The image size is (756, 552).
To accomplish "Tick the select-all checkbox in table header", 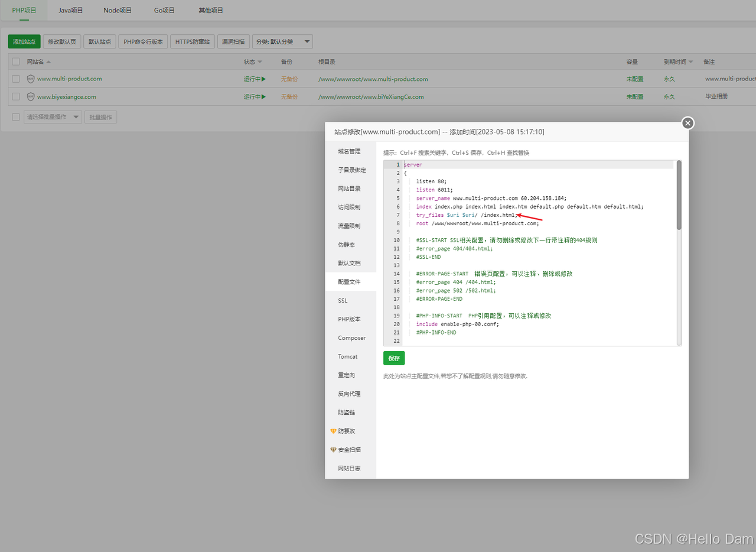I will (16, 61).
